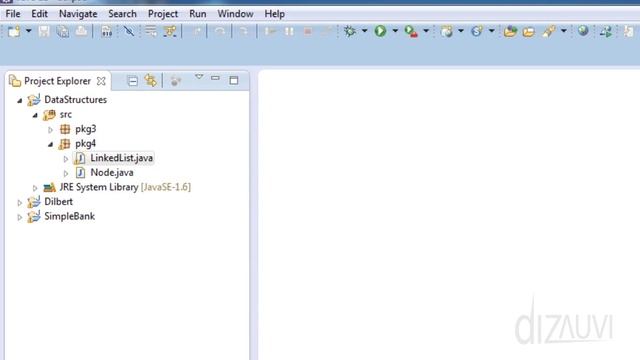Click the New Web Project globe icon
The image size is (640, 360).
447,31
